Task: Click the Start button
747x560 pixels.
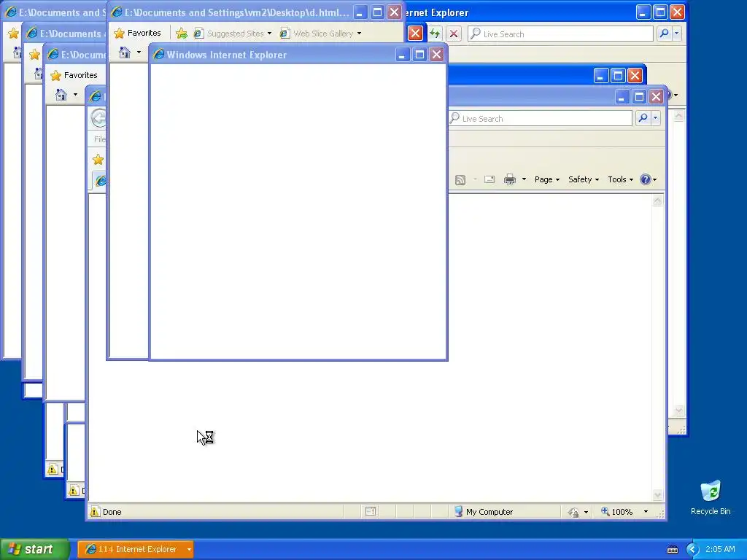Action: coord(34,549)
